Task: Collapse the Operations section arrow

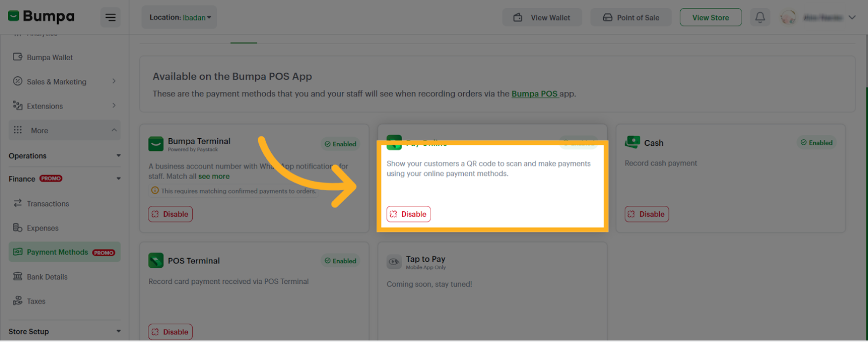Action: coord(118,156)
